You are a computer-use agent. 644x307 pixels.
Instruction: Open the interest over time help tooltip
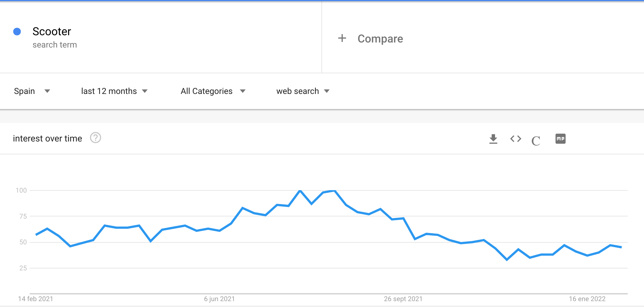[95, 138]
